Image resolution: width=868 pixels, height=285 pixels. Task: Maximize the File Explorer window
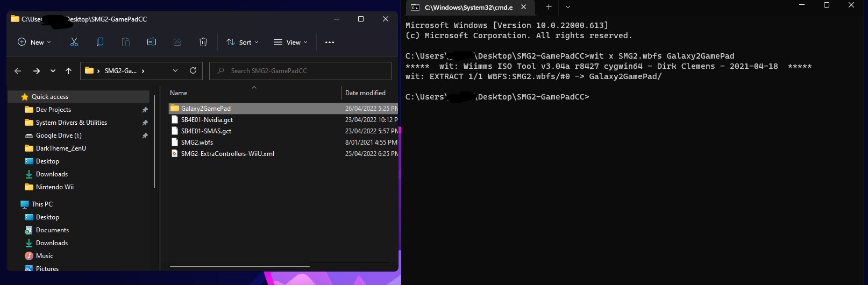pyautogui.click(x=361, y=19)
